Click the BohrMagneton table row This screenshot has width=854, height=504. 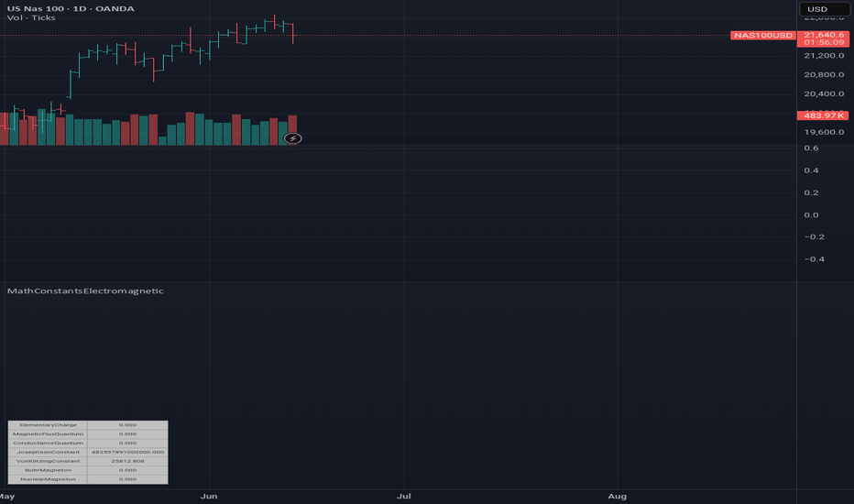88,470
